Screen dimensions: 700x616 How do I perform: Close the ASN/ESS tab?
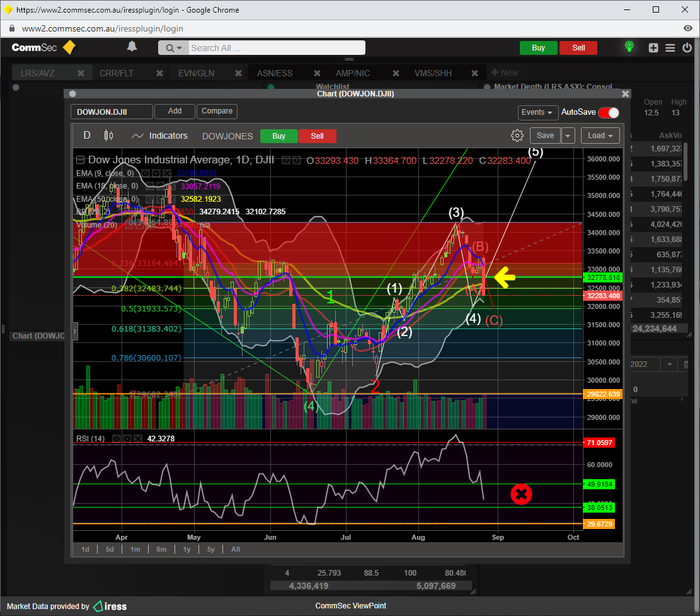pos(317,73)
